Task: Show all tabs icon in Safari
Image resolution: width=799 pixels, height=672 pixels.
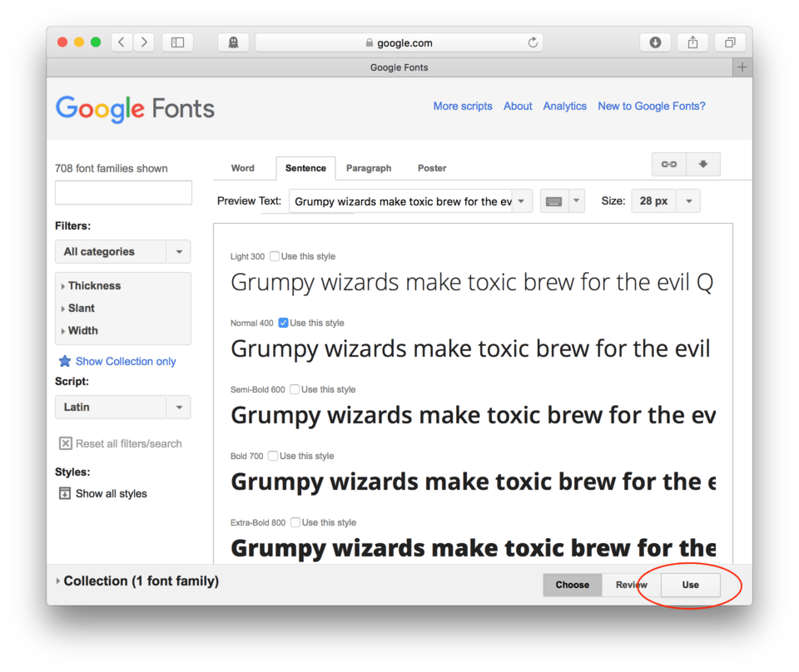Action: coord(730,42)
